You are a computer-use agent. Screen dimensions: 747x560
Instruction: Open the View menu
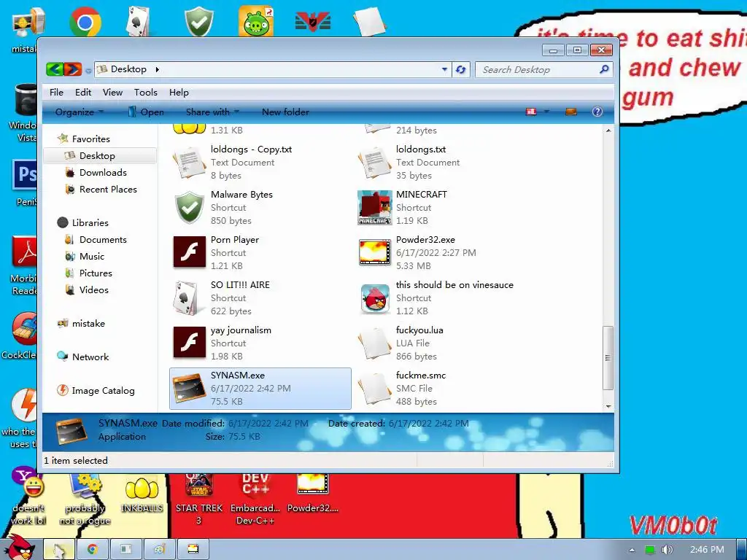pyautogui.click(x=112, y=93)
